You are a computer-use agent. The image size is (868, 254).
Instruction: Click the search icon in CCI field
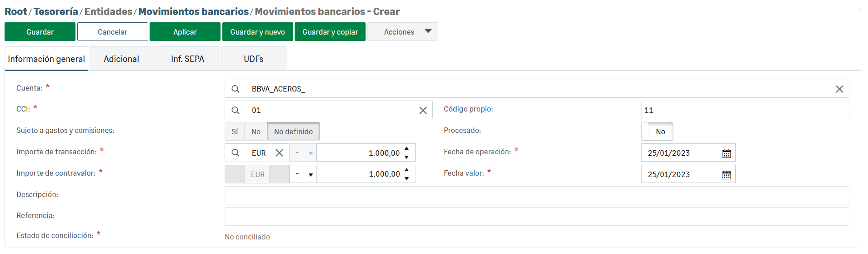tap(235, 110)
